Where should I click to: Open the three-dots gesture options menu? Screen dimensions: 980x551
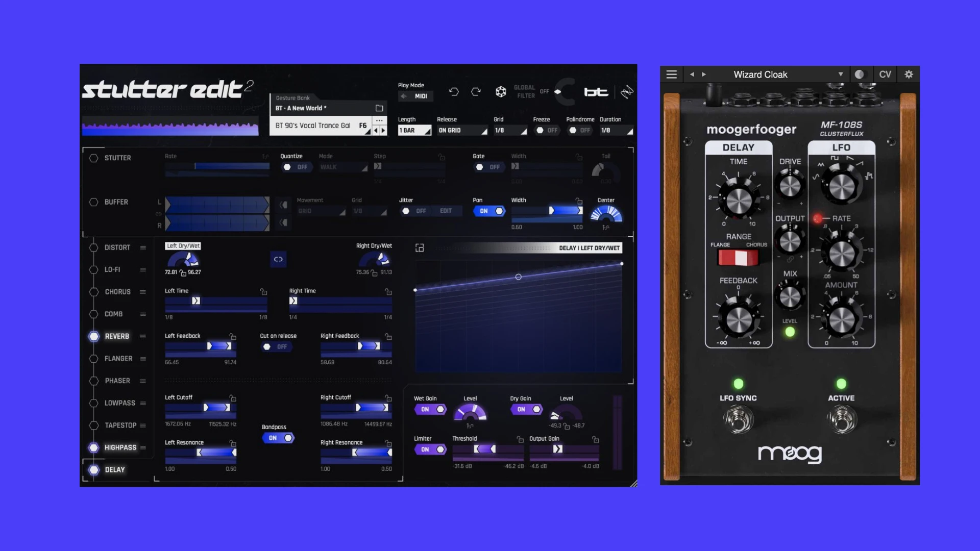379,121
